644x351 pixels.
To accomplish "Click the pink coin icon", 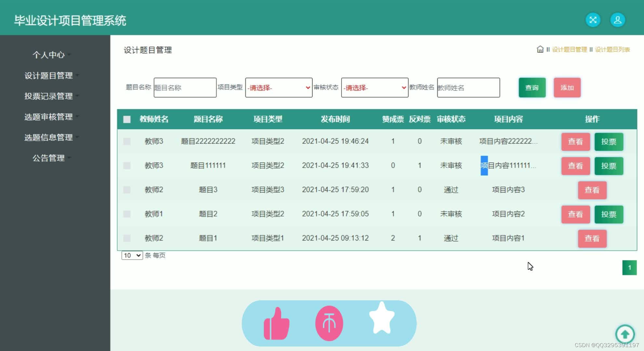I will click(x=329, y=323).
